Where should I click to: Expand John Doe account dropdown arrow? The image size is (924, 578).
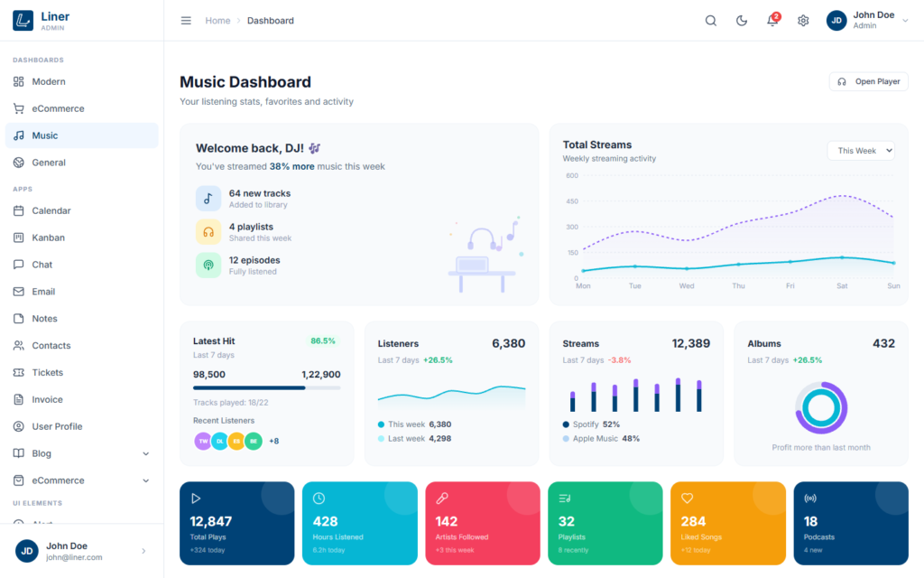click(x=905, y=21)
